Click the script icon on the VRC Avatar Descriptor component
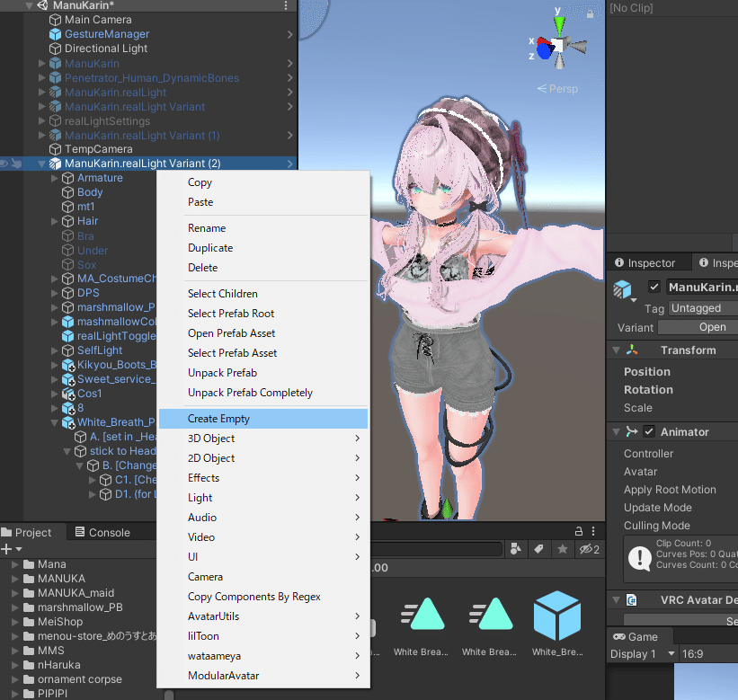 (630, 599)
